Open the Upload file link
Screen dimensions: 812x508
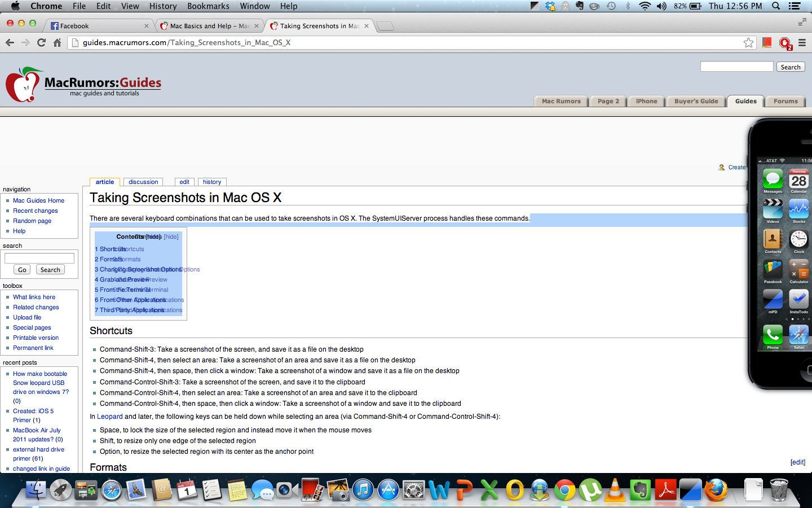tap(27, 317)
